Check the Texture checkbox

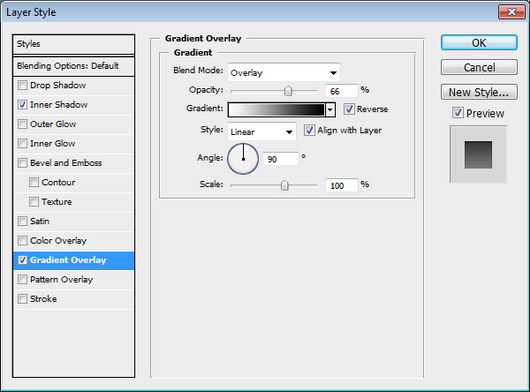34,202
